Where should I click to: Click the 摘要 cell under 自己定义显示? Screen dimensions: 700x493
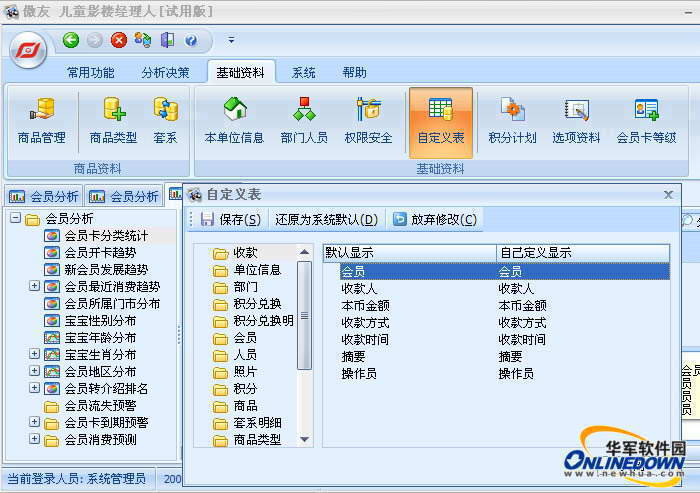pos(510,356)
